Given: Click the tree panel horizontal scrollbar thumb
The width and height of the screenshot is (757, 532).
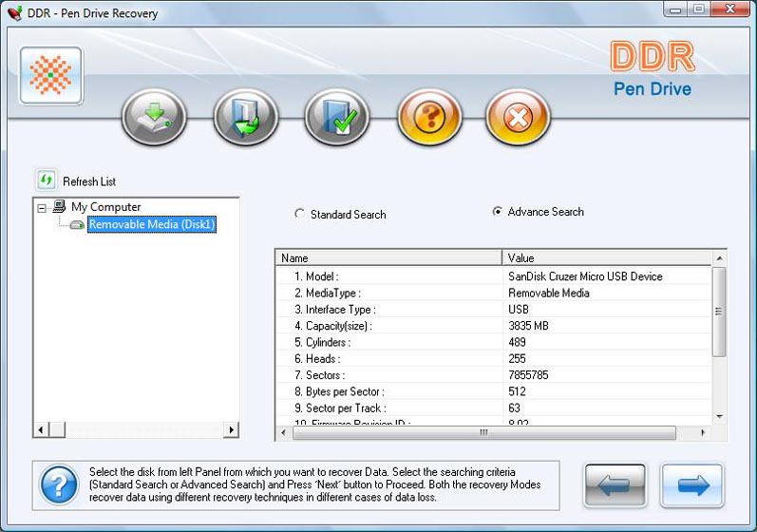Looking at the screenshot, I should [x=57, y=429].
